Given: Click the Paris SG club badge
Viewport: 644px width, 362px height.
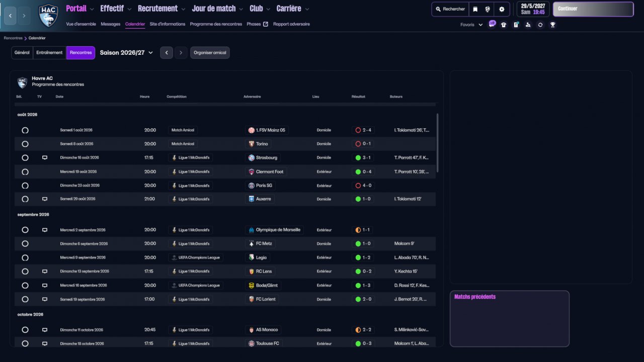Looking at the screenshot, I should pyautogui.click(x=252, y=186).
